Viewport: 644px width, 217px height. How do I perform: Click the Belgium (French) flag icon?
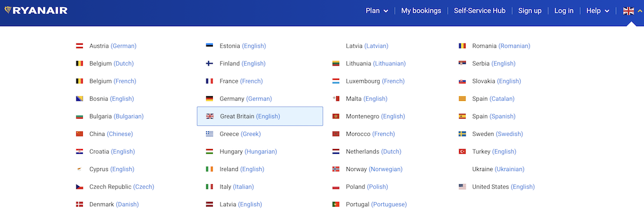click(x=80, y=81)
